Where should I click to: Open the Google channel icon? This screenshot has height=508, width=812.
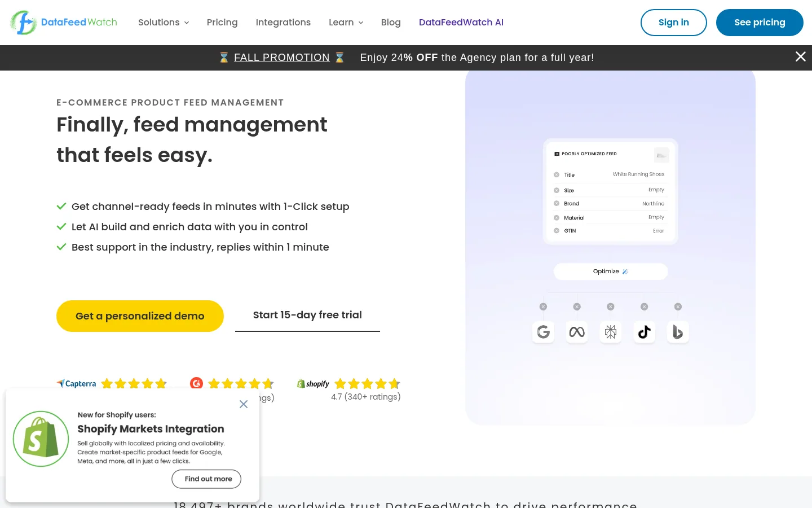click(x=543, y=332)
